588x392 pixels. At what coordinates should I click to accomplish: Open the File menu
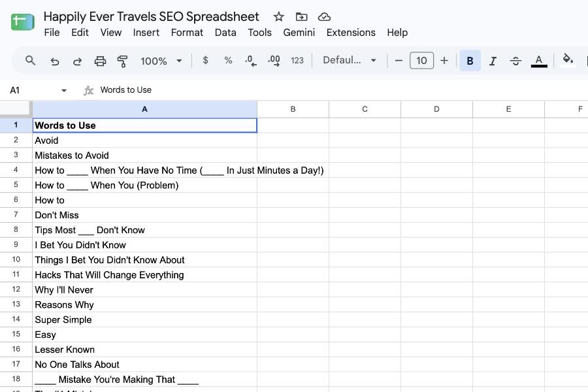click(x=52, y=33)
